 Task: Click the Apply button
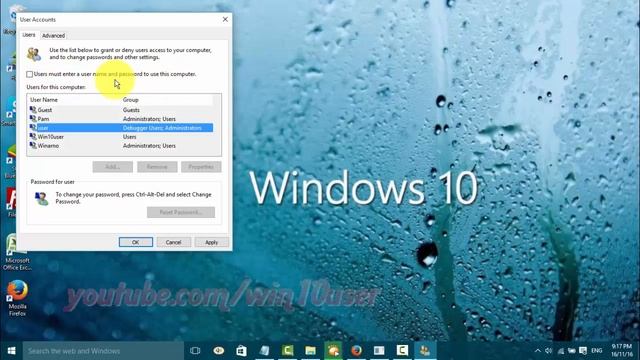coord(211,242)
